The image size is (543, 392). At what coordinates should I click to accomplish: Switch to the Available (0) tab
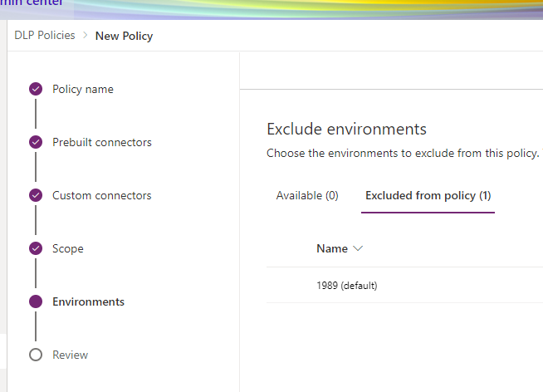click(x=307, y=195)
